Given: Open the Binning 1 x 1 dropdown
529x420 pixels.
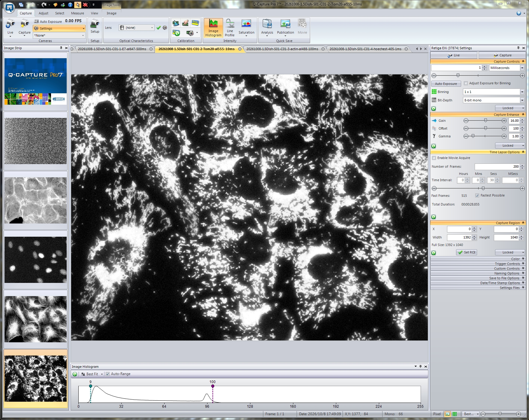Looking at the screenshot, I should pyautogui.click(x=522, y=92).
